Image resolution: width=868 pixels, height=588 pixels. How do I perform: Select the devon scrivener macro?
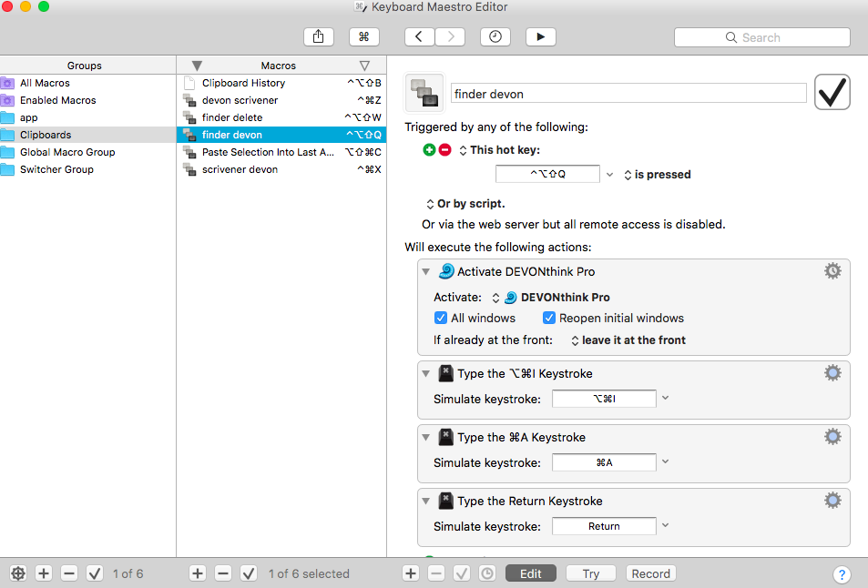pyautogui.click(x=281, y=100)
